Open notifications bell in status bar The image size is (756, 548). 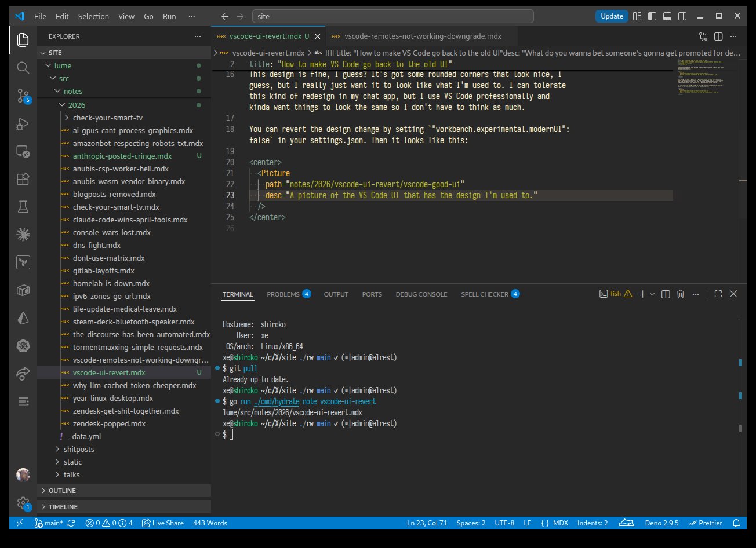point(736,523)
